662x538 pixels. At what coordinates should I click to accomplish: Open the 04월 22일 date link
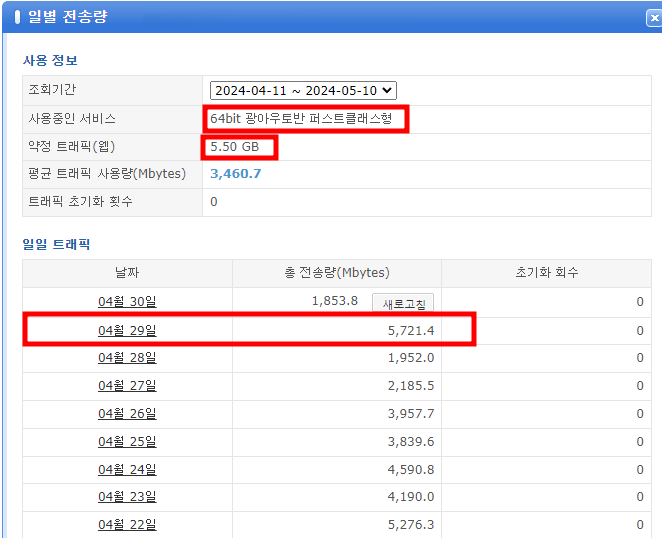tap(127, 525)
